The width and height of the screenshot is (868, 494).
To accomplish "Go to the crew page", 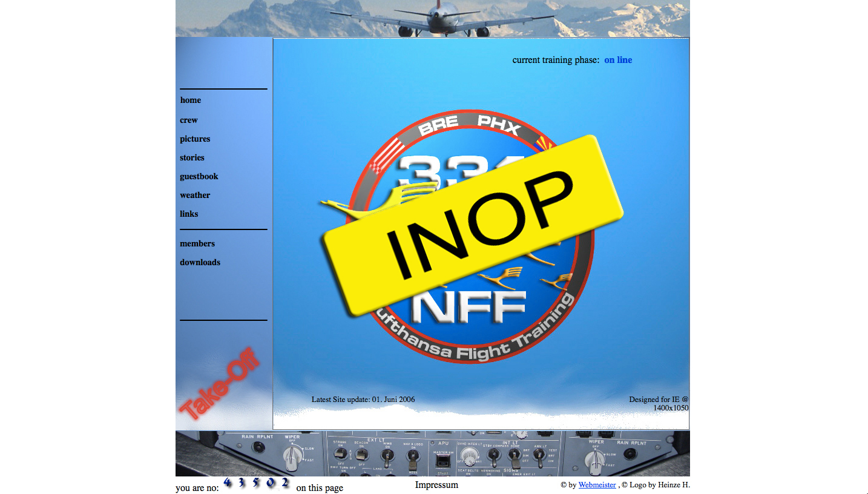I will [x=189, y=120].
